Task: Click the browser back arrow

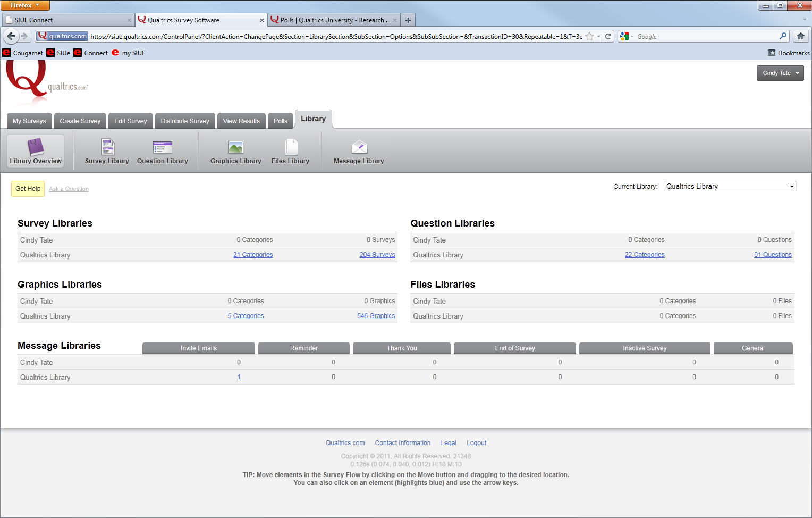Action: coord(11,36)
